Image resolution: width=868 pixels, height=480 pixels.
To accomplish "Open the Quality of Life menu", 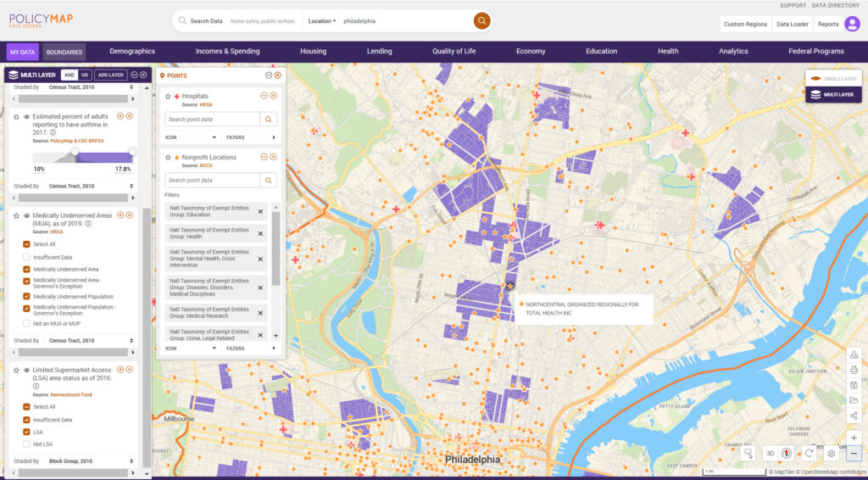I will point(454,51).
